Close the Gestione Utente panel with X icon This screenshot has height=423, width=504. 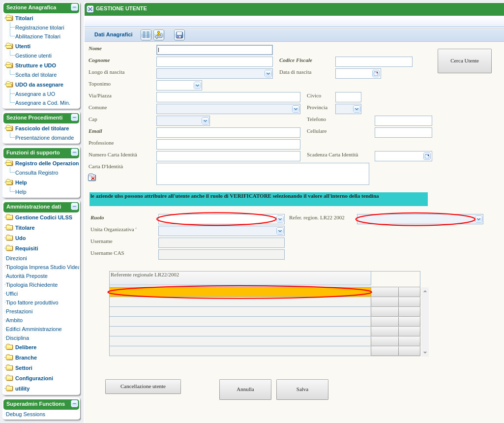(90, 9)
